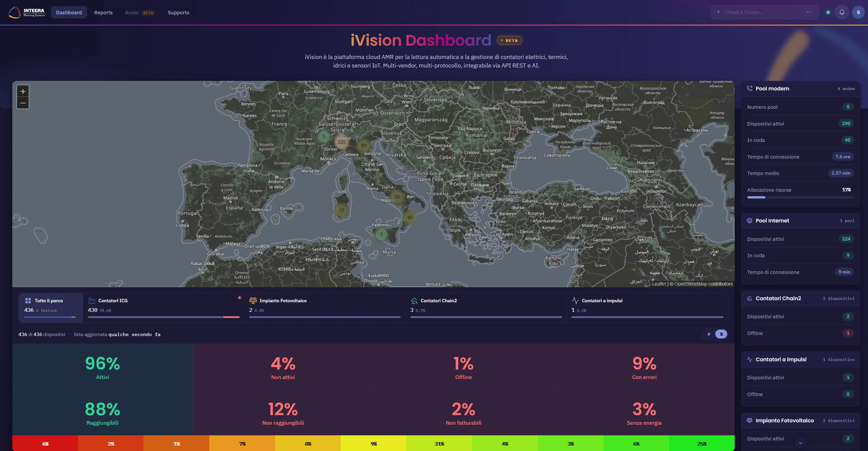Click the Tempo di connessione 7.6 ore value
This screenshot has width=868, height=451.
click(x=843, y=157)
